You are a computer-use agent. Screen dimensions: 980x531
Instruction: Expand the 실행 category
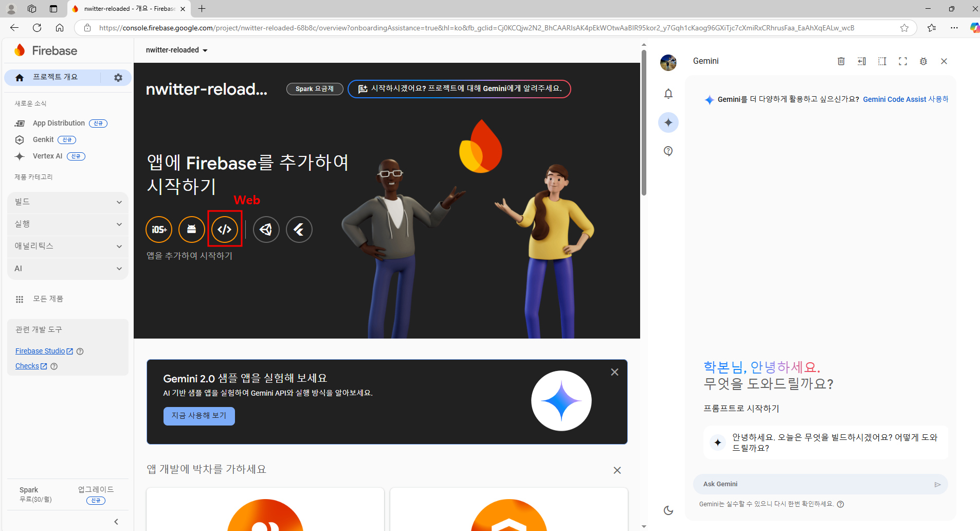point(68,224)
